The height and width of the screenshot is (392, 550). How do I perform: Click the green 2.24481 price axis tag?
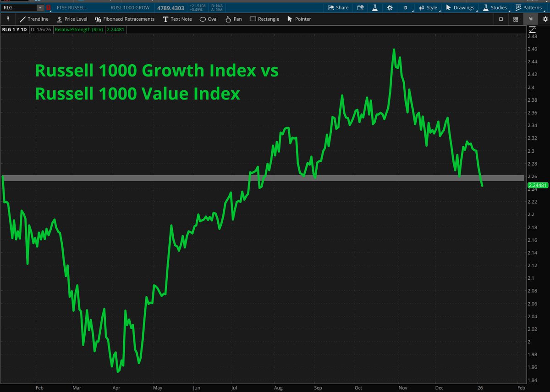pyautogui.click(x=538, y=185)
